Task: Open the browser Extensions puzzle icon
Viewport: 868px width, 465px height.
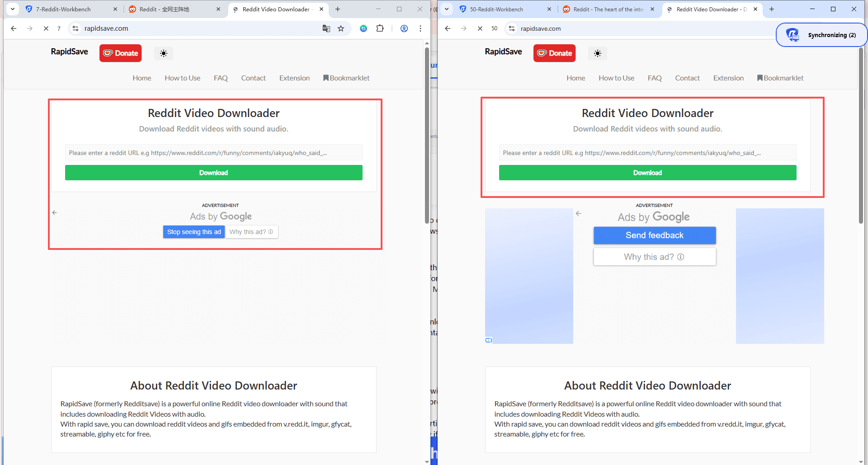Action: 380,28
